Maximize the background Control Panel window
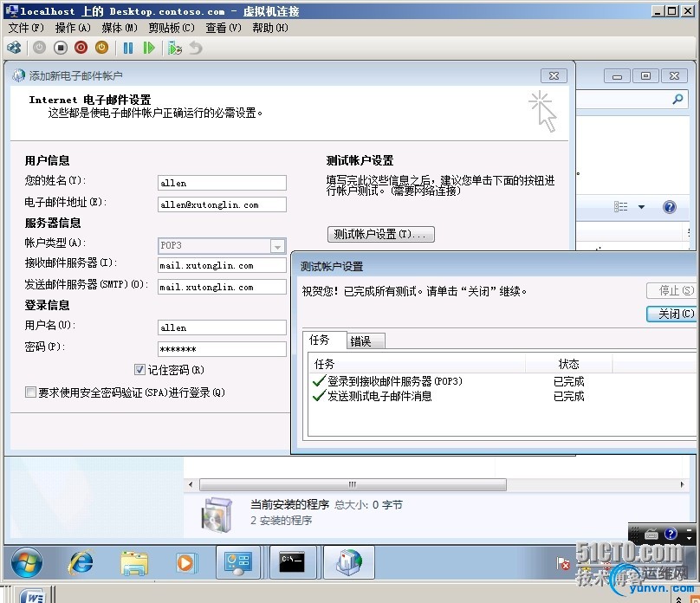This screenshot has height=603, width=700. 645,76
